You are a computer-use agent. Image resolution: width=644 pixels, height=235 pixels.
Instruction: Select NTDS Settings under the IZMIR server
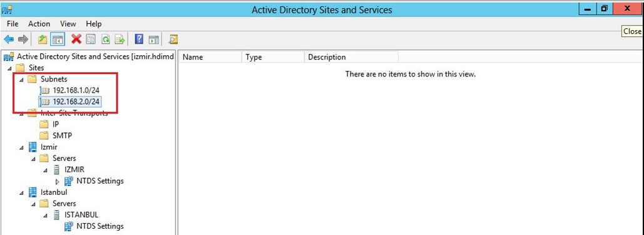[x=100, y=180]
